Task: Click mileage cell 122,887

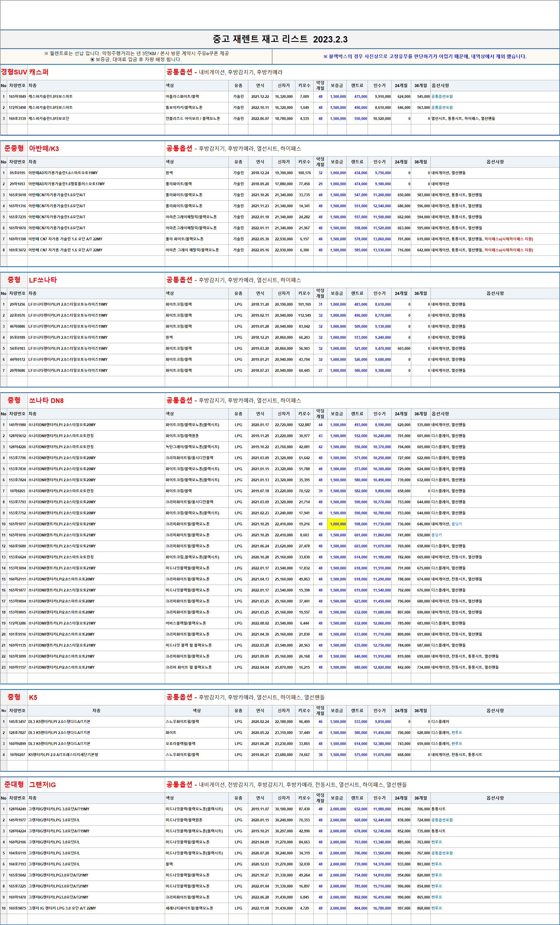Action: tap(305, 425)
